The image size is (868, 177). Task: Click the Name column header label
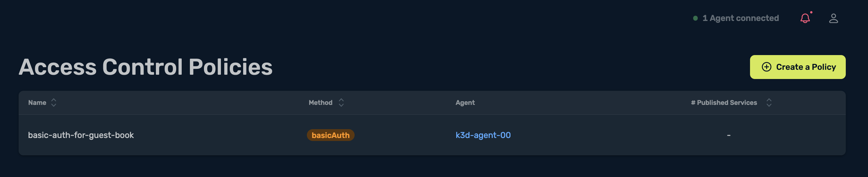pyautogui.click(x=37, y=103)
